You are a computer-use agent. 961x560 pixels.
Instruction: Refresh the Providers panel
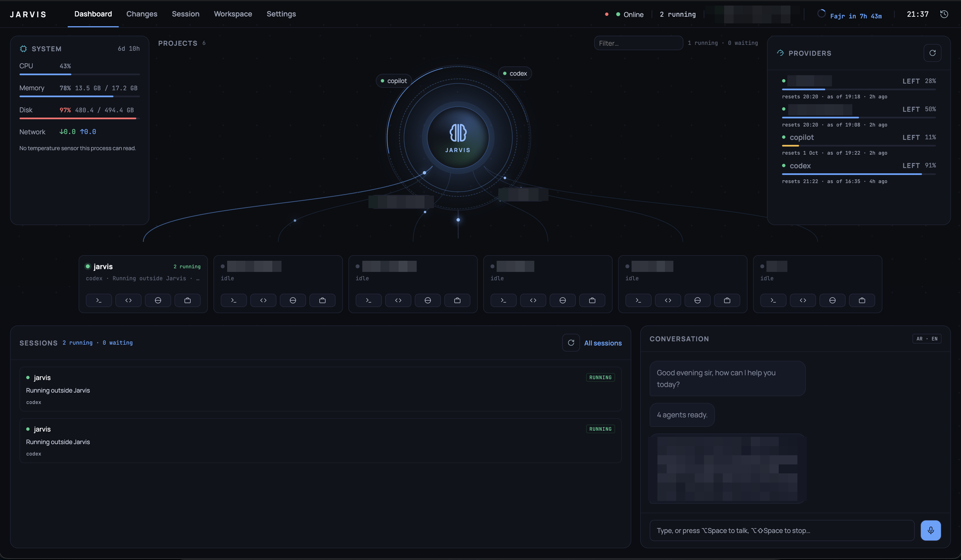coord(932,53)
